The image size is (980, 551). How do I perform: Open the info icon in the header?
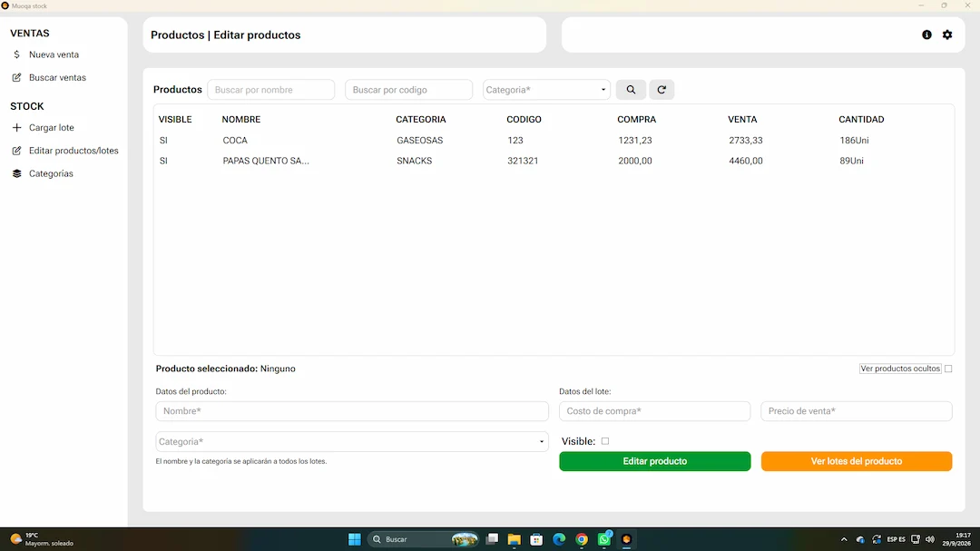click(x=926, y=35)
